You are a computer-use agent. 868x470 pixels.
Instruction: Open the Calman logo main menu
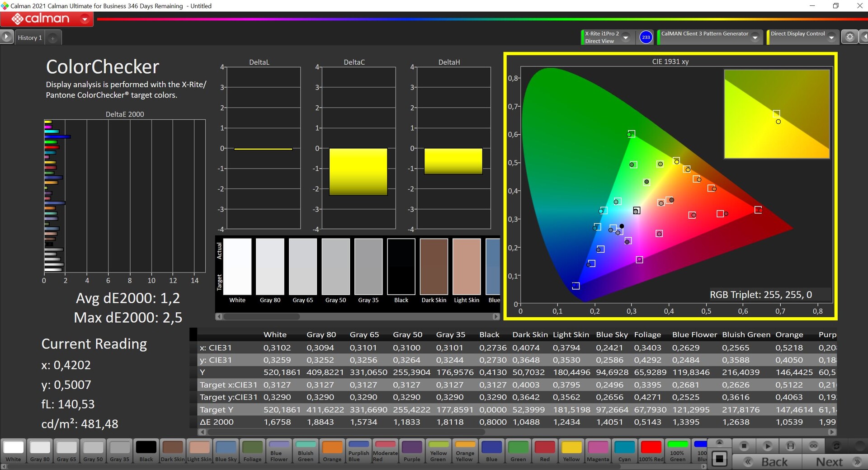coord(47,19)
